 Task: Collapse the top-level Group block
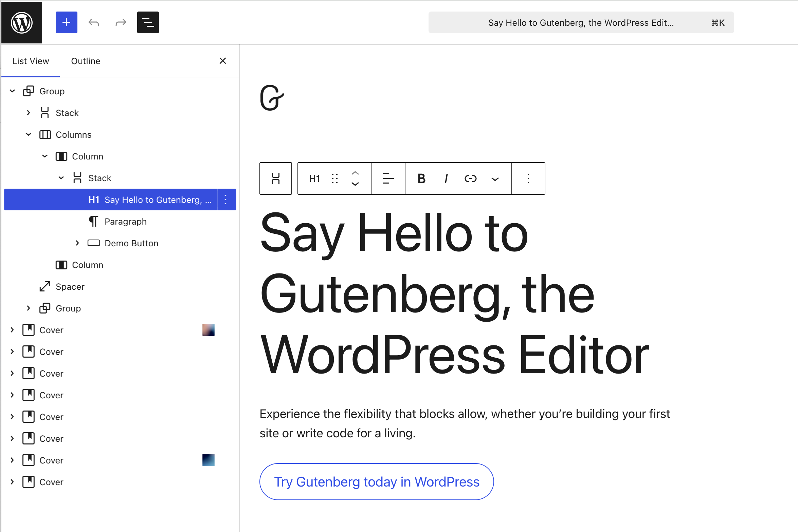(12, 91)
